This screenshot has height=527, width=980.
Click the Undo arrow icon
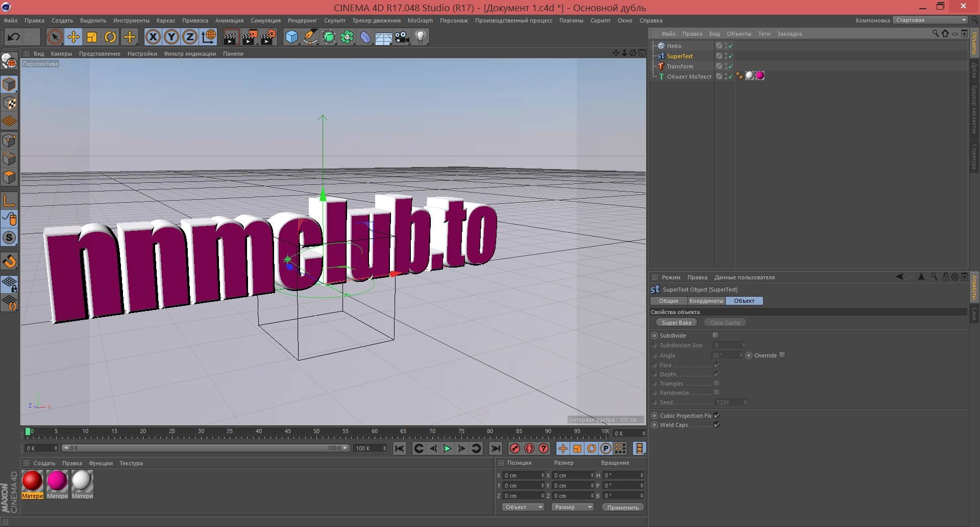14,37
